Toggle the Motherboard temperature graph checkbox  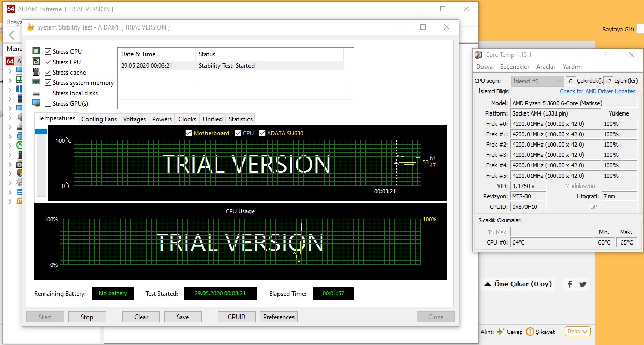189,133
